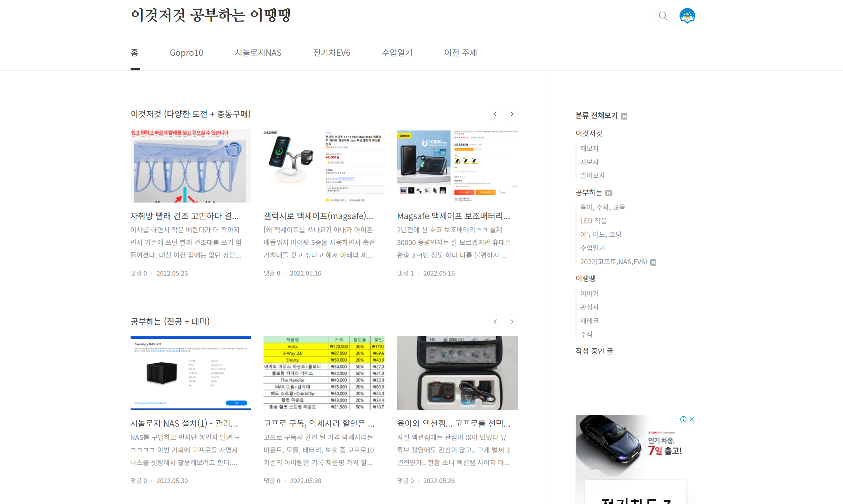Image resolution: width=843 pixels, height=504 pixels.
Task: Close the advertisement with X icon
Action: 691,419
